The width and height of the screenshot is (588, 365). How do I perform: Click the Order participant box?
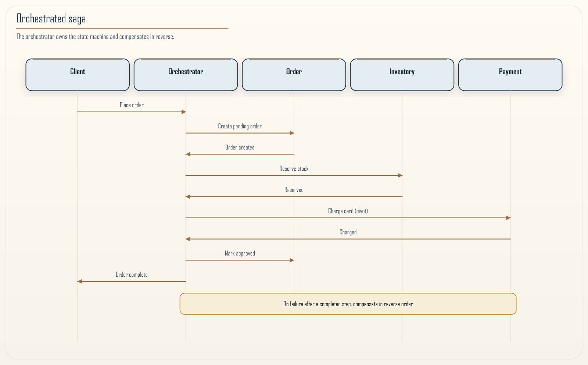294,75
